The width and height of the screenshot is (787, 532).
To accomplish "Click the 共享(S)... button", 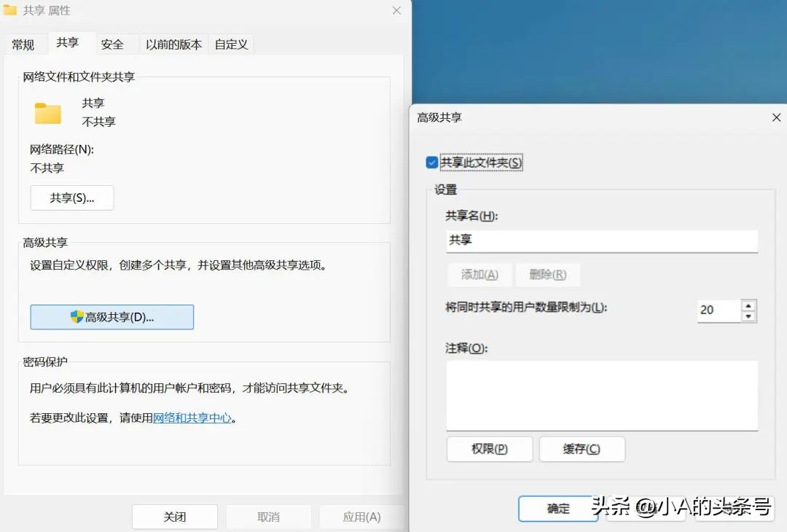I will coord(71,197).
